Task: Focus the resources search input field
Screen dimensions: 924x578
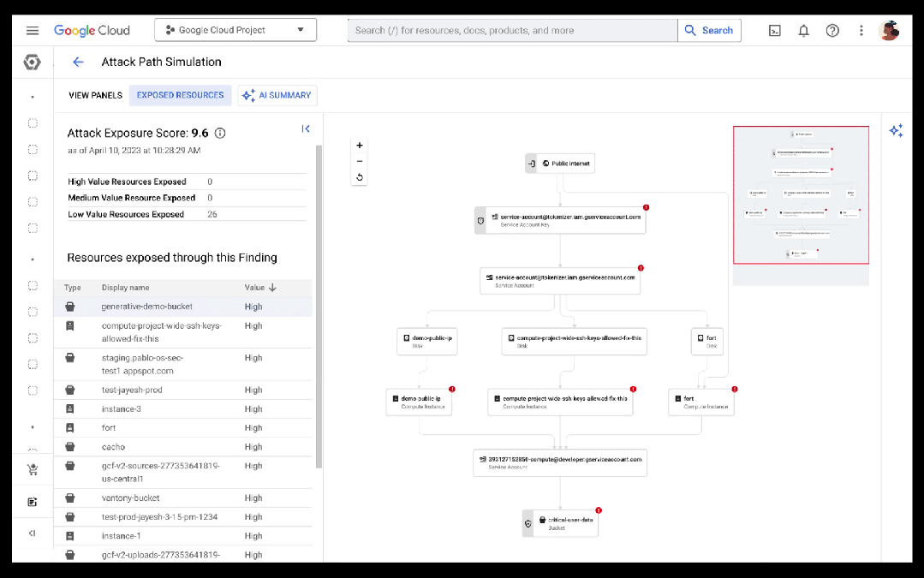Action: tap(512, 31)
